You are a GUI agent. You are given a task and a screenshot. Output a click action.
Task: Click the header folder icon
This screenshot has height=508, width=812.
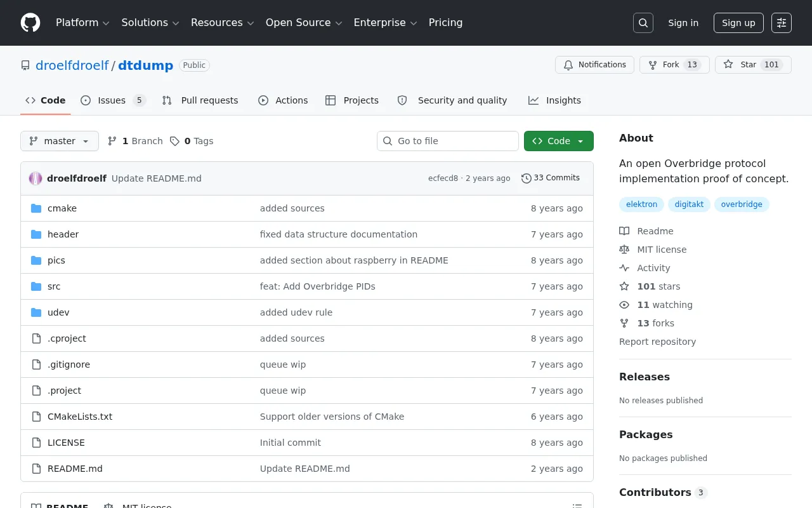(x=36, y=234)
